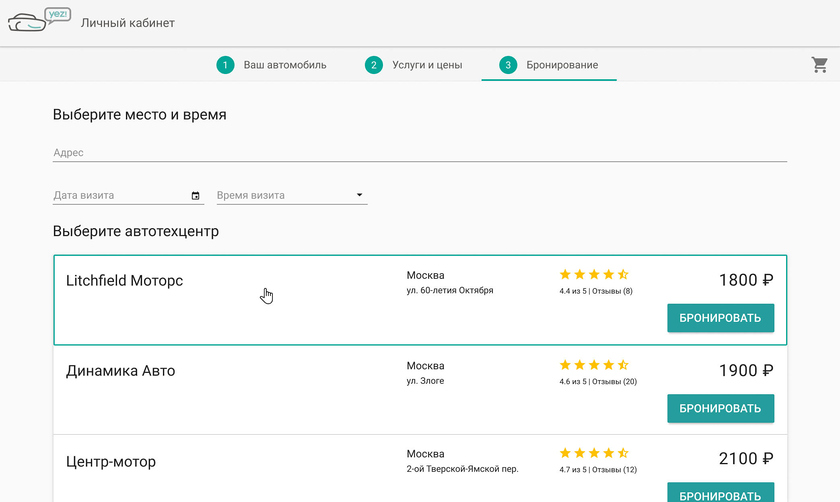The width and height of the screenshot is (840, 502).
Task: Click star rating of Динамика Авто
Action: click(x=593, y=365)
